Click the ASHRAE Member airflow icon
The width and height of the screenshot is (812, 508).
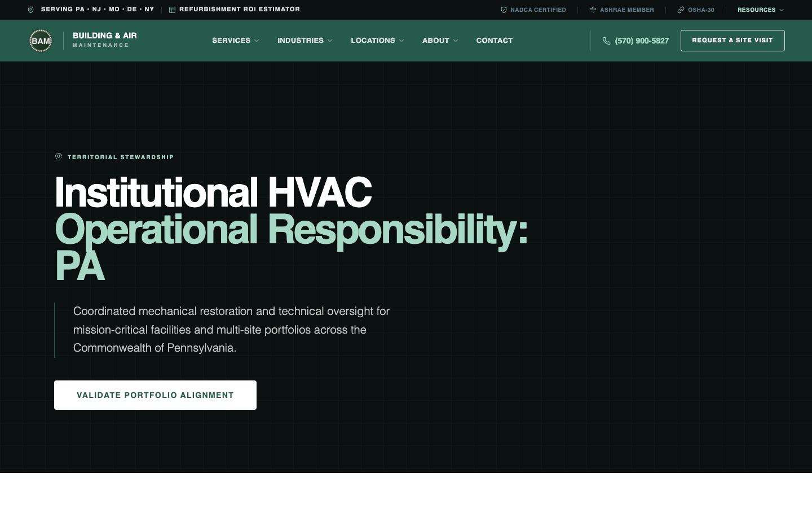[593, 10]
